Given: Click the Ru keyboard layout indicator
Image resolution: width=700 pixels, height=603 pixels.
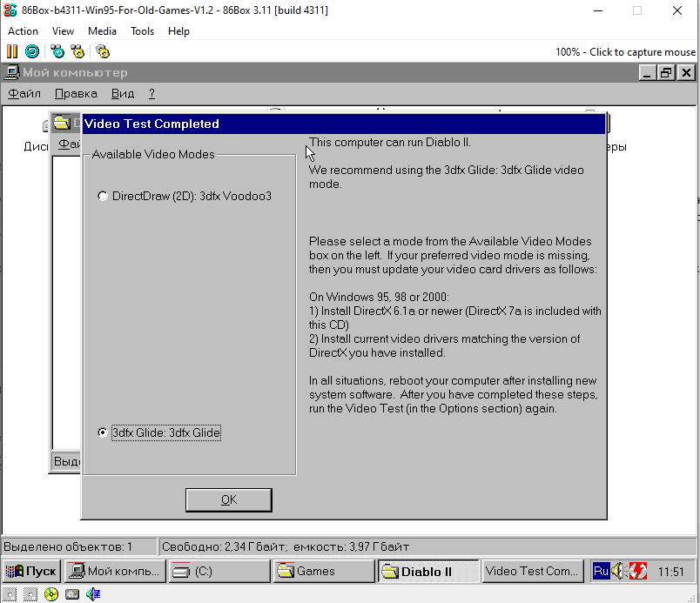Looking at the screenshot, I should [x=601, y=571].
